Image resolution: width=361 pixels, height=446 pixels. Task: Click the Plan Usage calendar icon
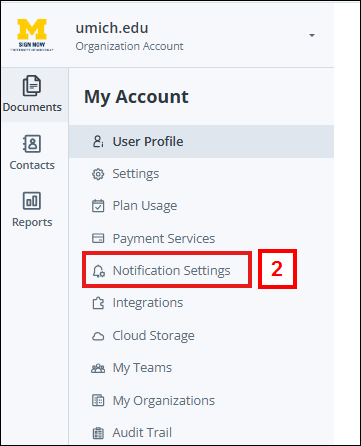pyautogui.click(x=98, y=206)
